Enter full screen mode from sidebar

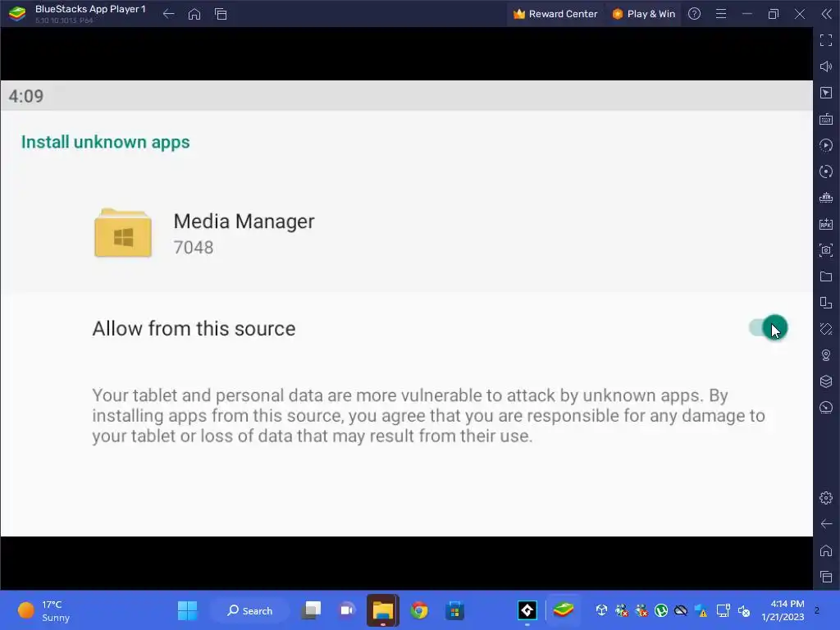pyautogui.click(x=826, y=40)
